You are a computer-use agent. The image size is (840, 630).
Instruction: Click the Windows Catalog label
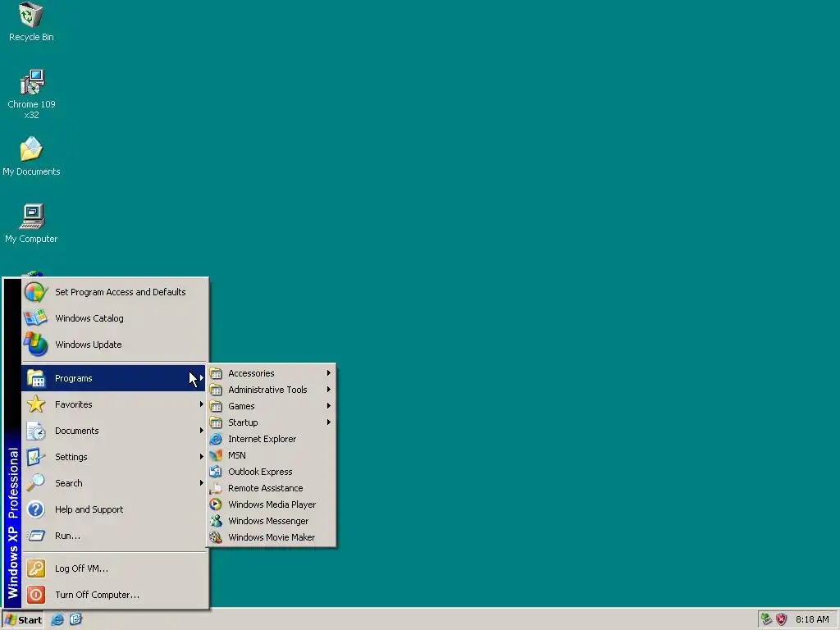(x=89, y=318)
